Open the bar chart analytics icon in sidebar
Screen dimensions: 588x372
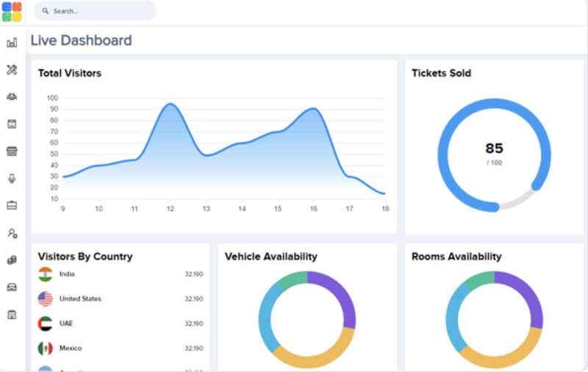(12, 43)
